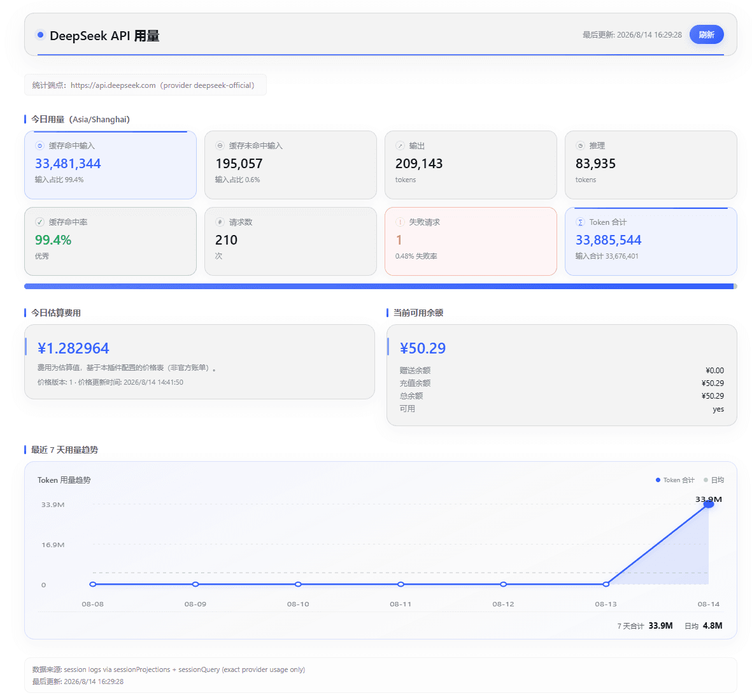Click the 输入占比 99.4% text

point(59,180)
